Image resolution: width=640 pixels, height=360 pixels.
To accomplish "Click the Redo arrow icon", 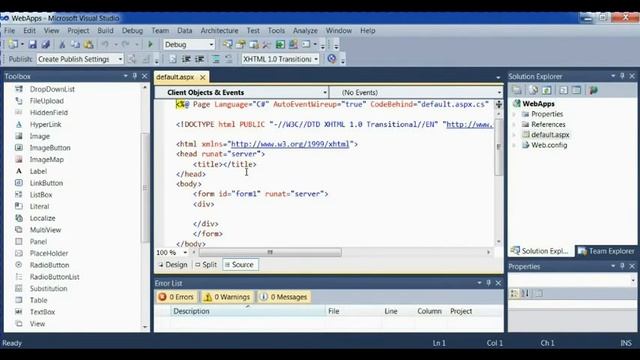I will [x=126, y=44].
